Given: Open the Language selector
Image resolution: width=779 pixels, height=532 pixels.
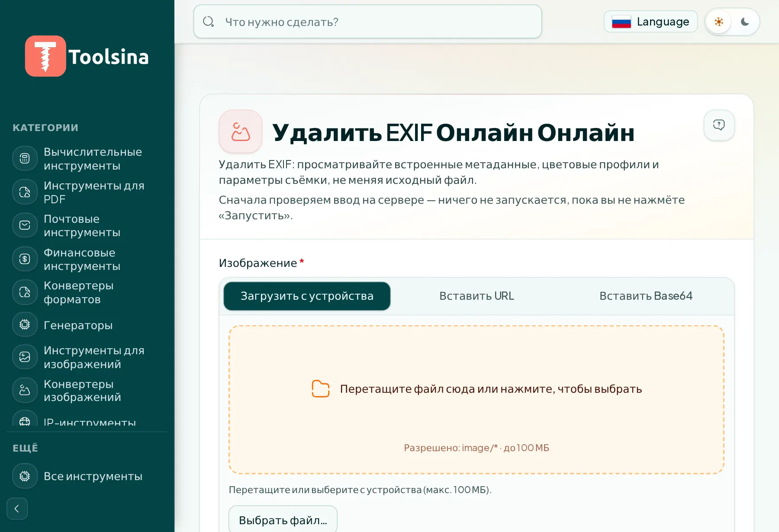Looking at the screenshot, I should [650, 22].
